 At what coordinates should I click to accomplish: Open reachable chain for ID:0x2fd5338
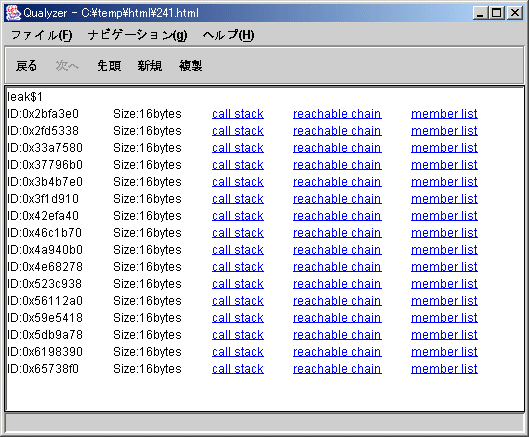pos(337,131)
